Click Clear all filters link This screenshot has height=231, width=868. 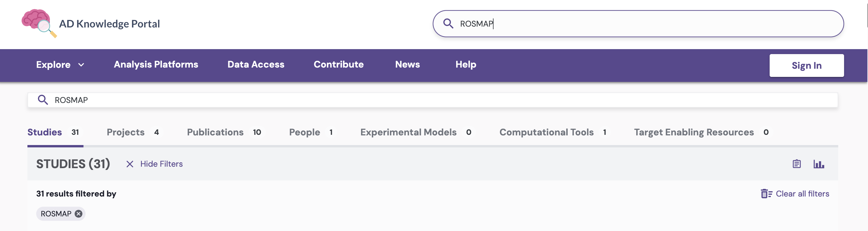point(802,194)
